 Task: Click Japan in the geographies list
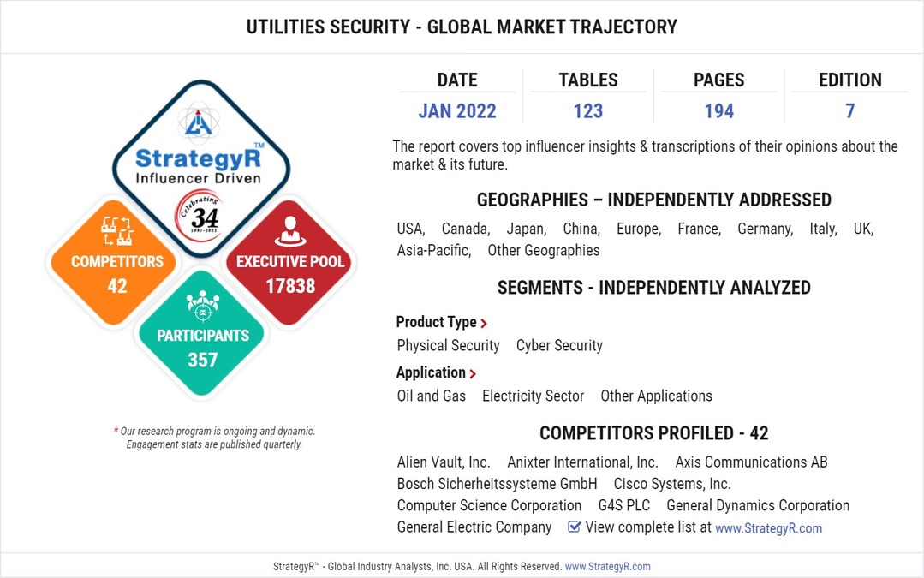527,229
